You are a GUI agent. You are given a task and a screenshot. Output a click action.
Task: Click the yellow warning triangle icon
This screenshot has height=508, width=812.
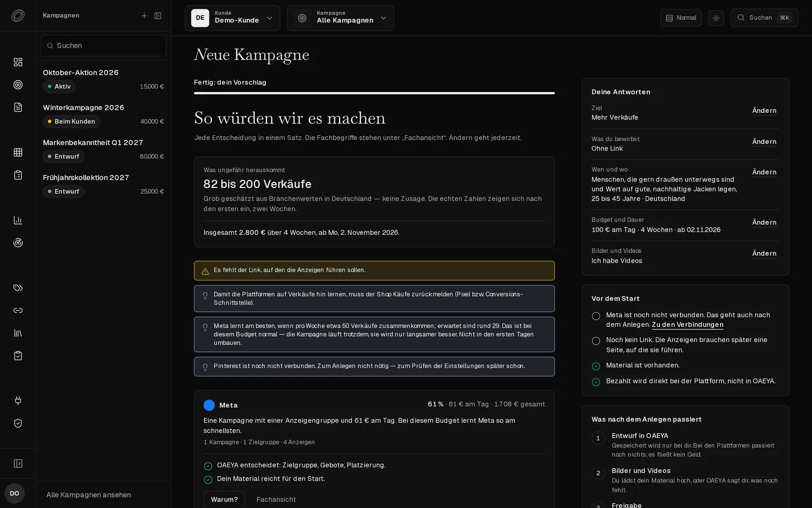tap(205, 271)
